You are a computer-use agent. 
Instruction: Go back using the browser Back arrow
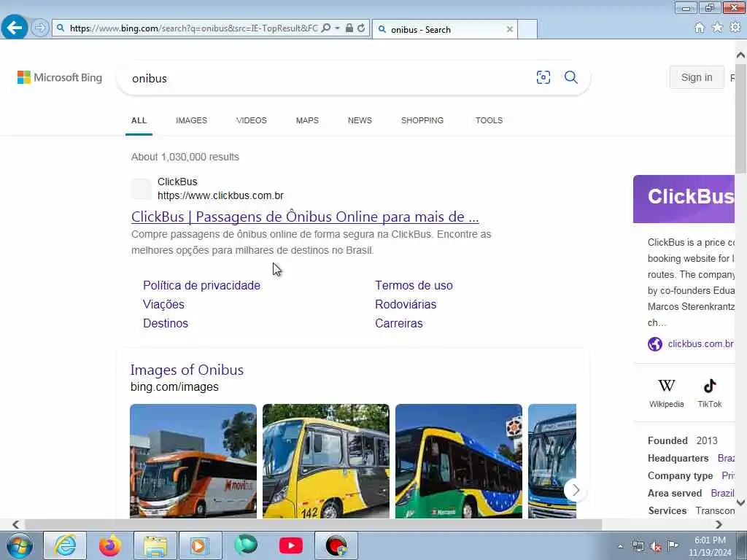click(x=15, y=28)
